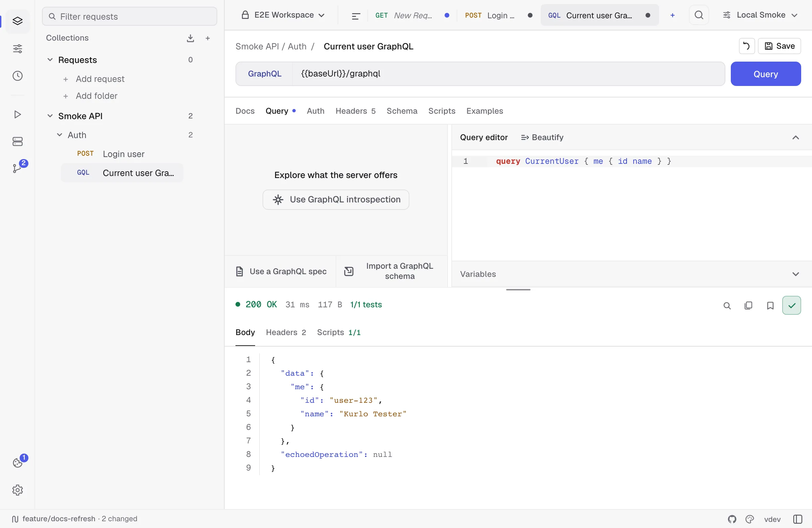This screenshot has height=528, width=812.
Task: Open the GitHub icon in status bar
Action: coord(732,519)
